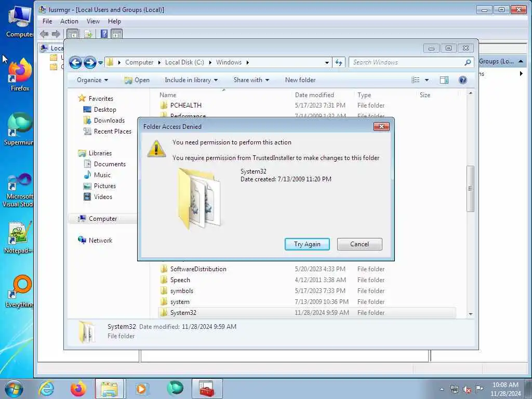The image size is (532, 399).
Task: Click lusrmgr toolbar back arrow
Action: (44, 34)
